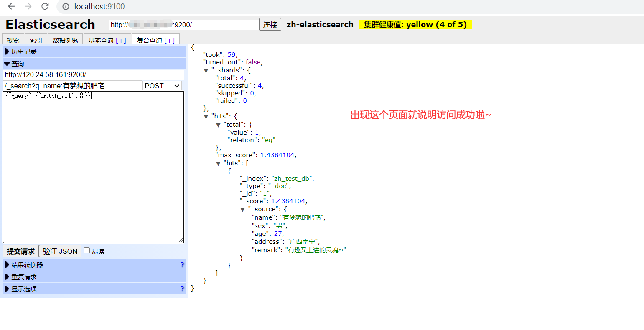Add a new 基本查询 tab with [+]
The image size is (644, 330).
pyautogui.click(x=121, y=40)
